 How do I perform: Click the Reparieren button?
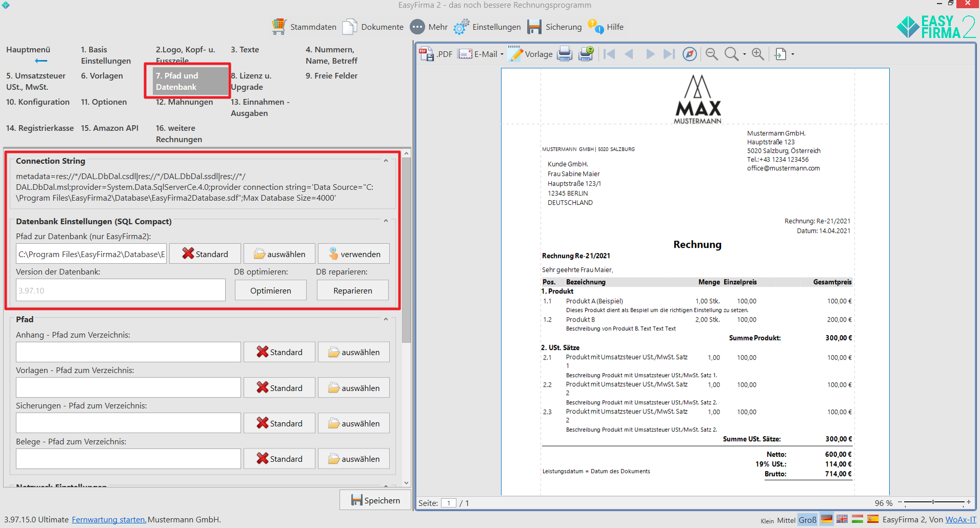(x=353, y=290)
